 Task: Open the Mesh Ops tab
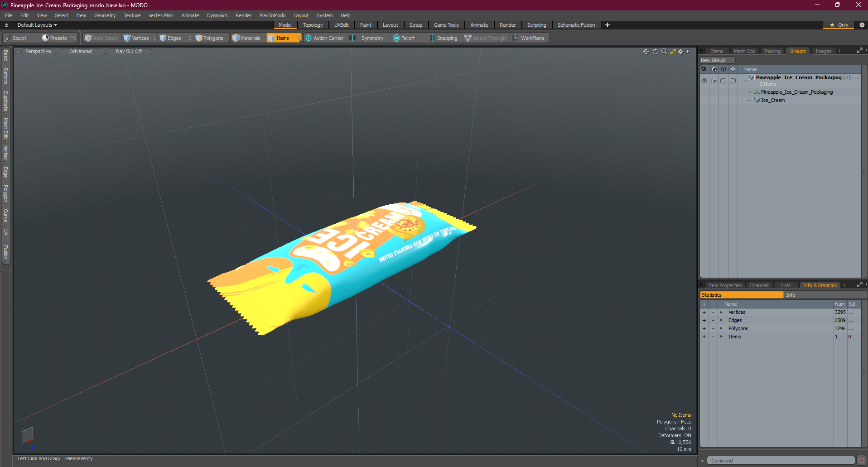[x=744, y=51]
